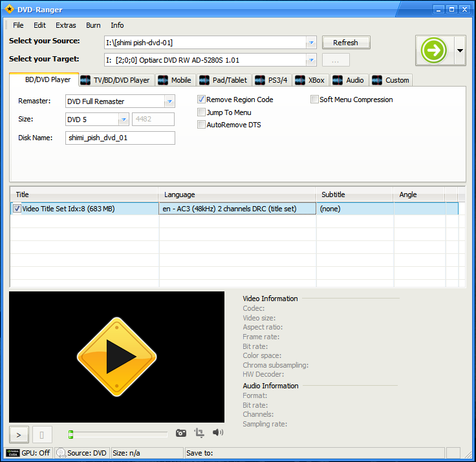The width and height of the screenshot is (476, 462).
Task: Click the Custom tab waveform icon
Action: pyautogui.click(x=377, y=80)
